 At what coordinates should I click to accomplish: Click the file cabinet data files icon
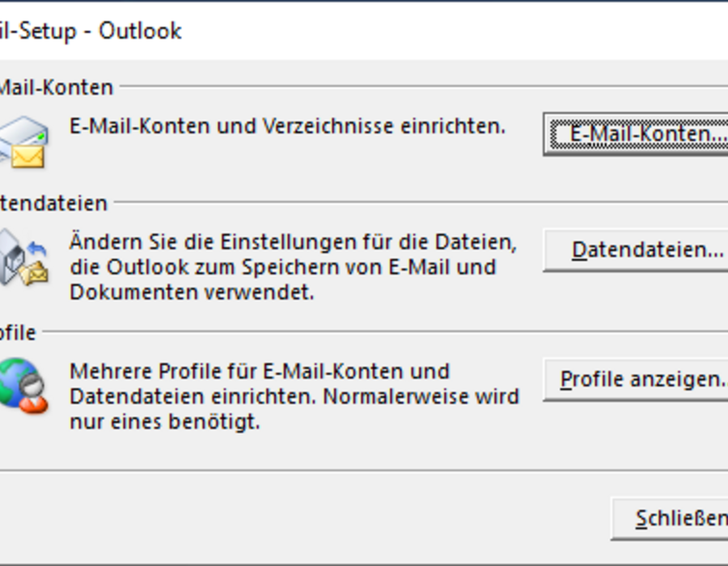(24, 257)
